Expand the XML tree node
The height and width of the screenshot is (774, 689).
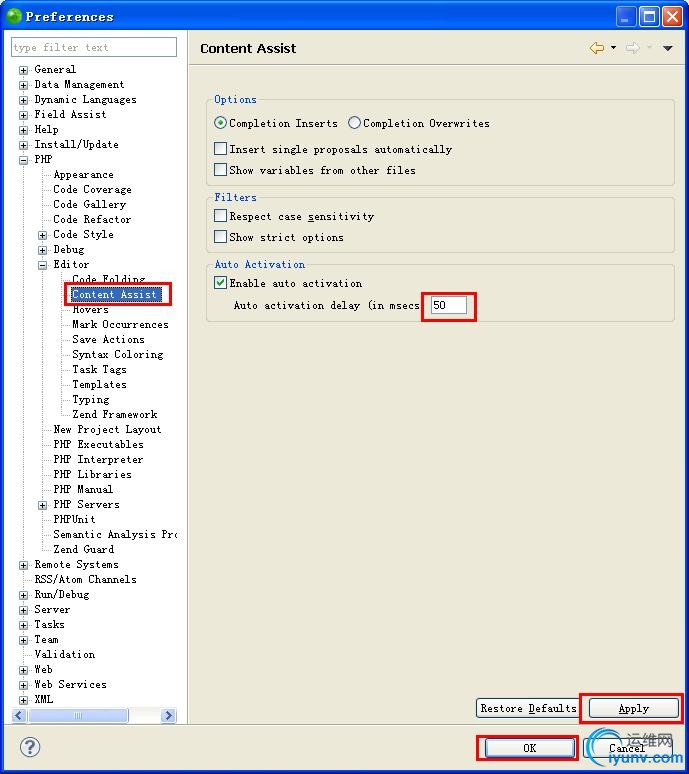click(x=23, y=700)
